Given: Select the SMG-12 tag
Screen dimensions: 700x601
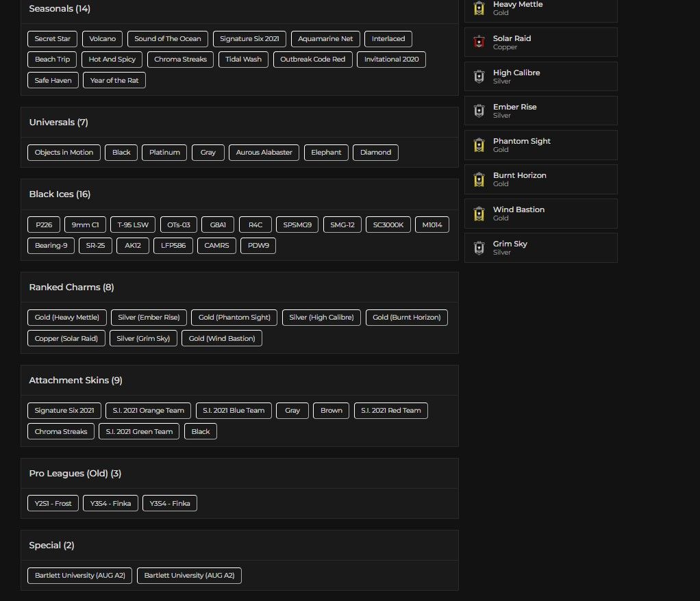Looking at the screenshot, I should click(342, 225).
